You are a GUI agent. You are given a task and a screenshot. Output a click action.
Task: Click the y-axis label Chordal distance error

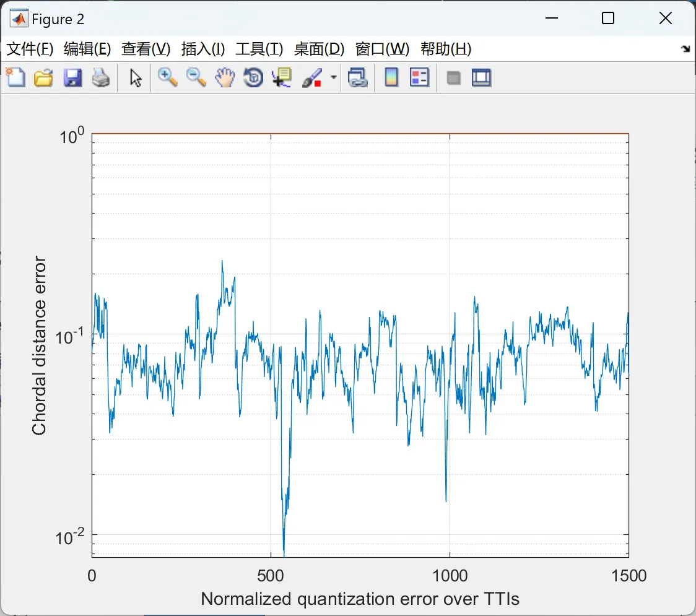39,345
